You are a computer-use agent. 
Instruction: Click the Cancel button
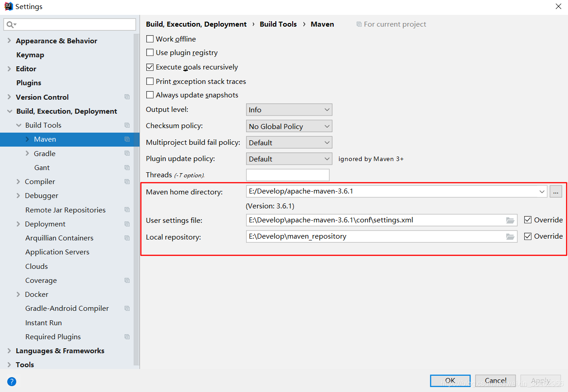click(x=495, y=380)
